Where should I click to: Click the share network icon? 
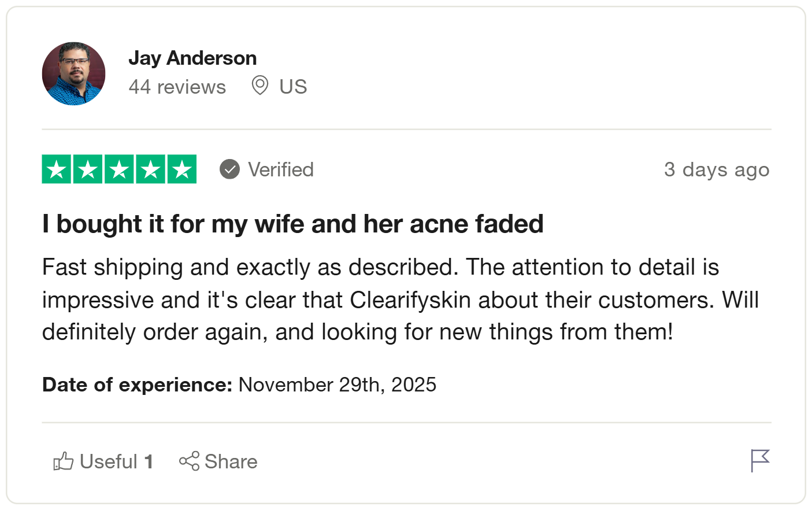189,461
